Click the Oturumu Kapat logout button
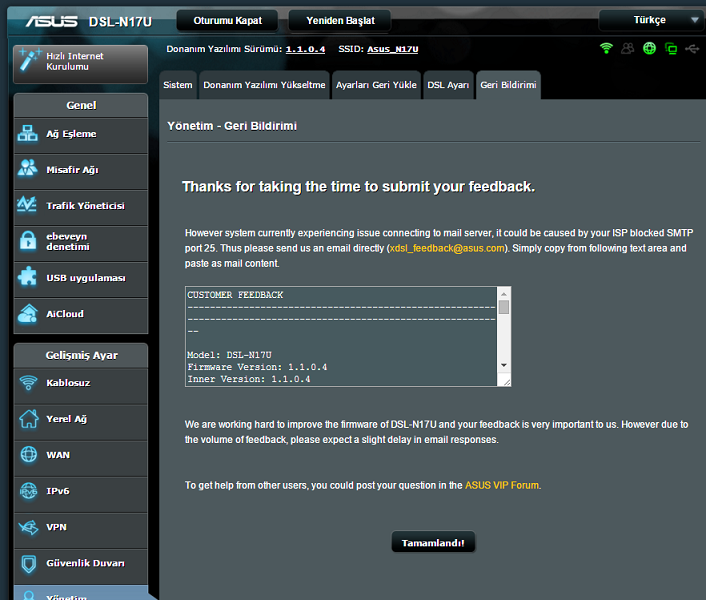 pos(227,21)
